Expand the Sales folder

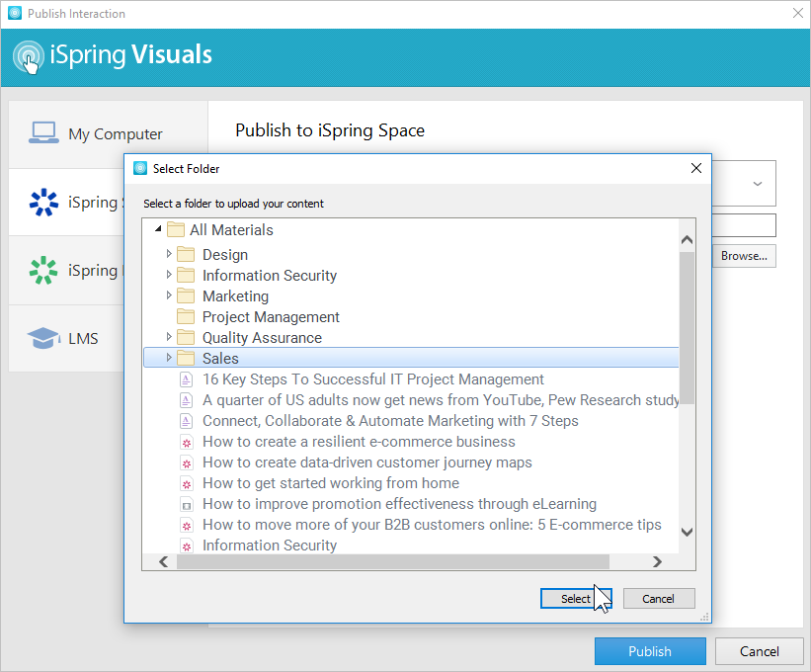tap(169, 357)
